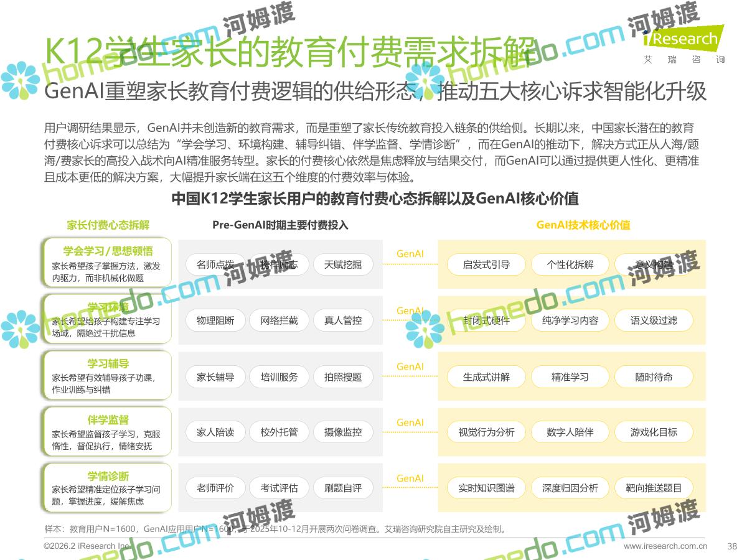Select the 实时知识图谱 pill
Image resolution: width=747 pixels, height=560 pixels.
click(486, 488)
